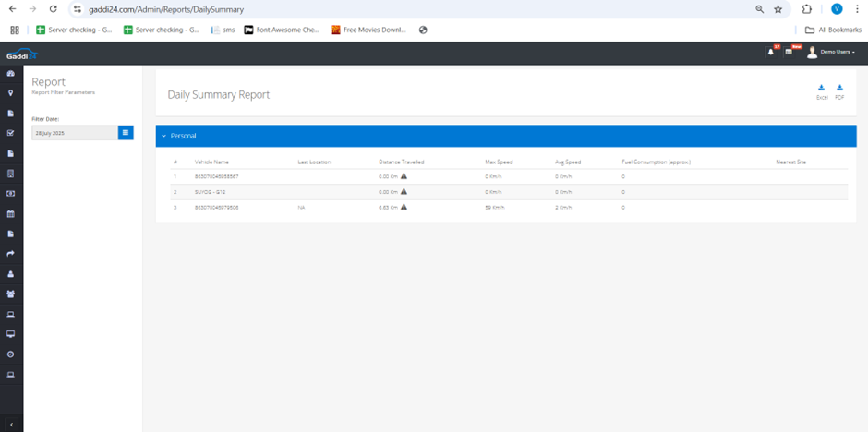Image resolution: width=868 pixels, height=432 pixels.
Task: Open the building sidebar icon
Action: pyautogui.click(x=10, y=174)
